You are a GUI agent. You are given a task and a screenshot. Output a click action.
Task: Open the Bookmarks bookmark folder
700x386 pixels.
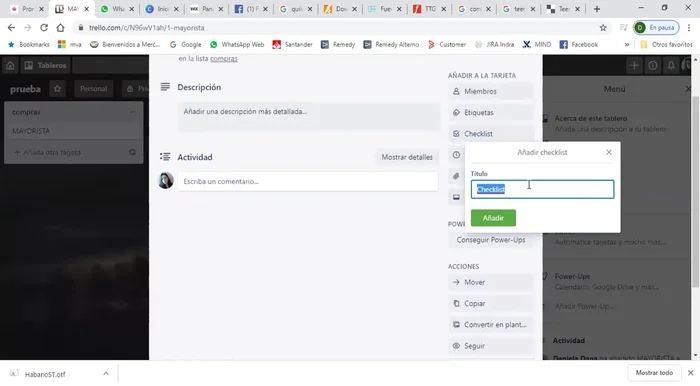(x=29, y=45)
